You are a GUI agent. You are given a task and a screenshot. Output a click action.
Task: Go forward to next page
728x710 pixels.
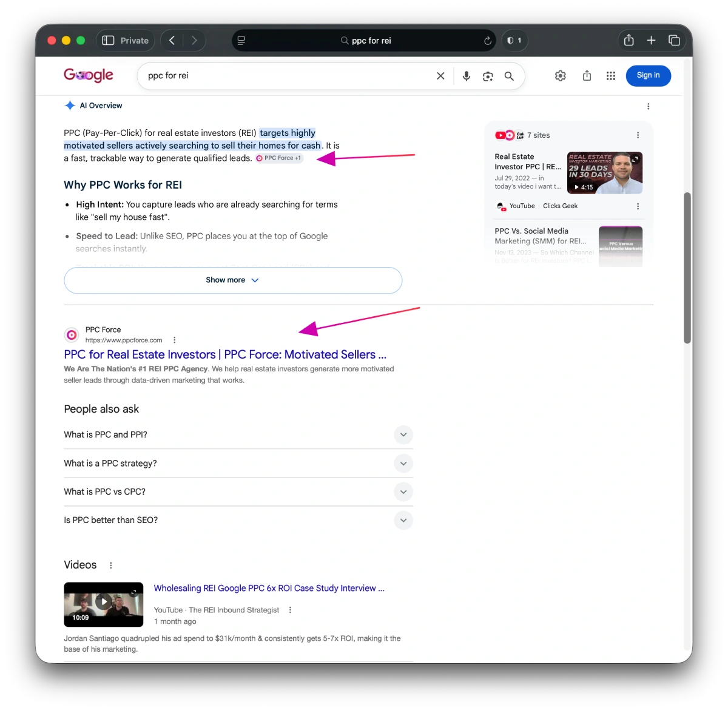pos(194,41)
